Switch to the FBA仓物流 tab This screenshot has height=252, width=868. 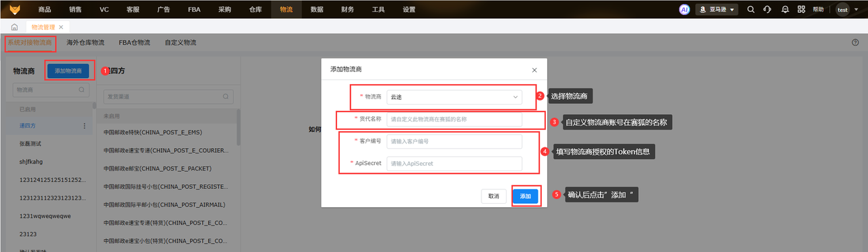134,42
